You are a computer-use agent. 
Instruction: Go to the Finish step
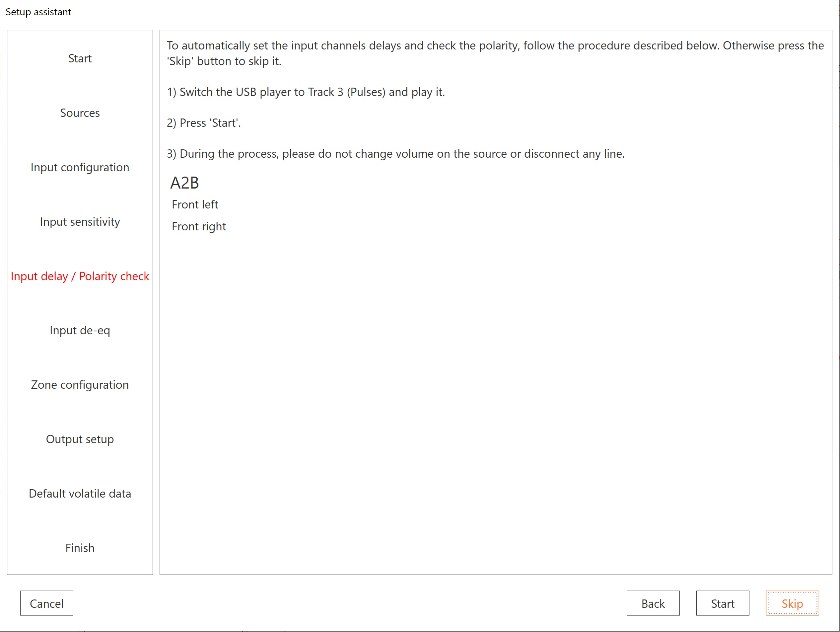coord(80,548)
